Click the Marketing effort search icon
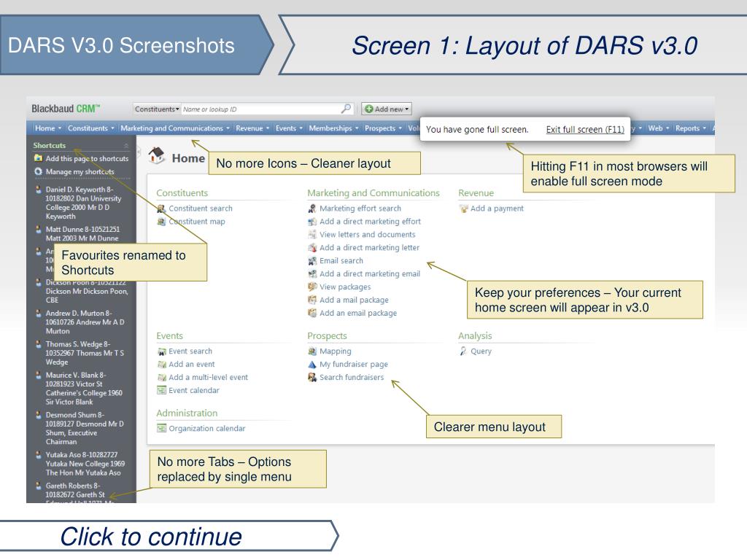The width and height of the screenshot is (747, 560). point(312,209)
